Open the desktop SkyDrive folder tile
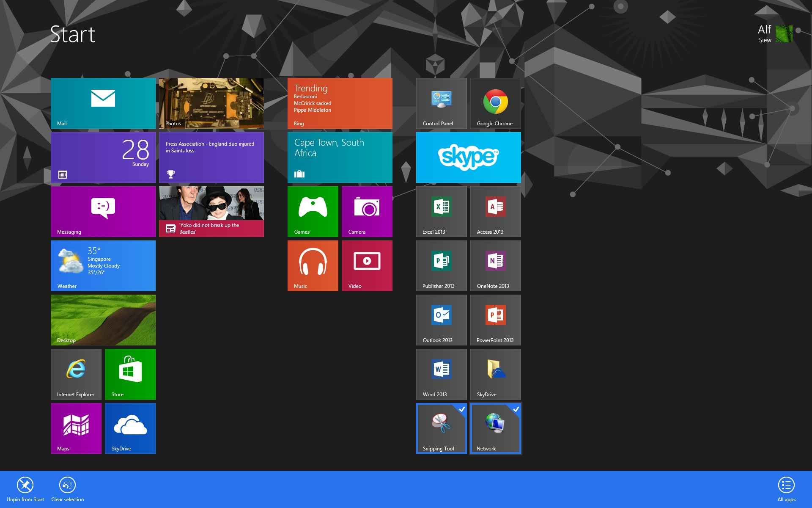The image size is (812, 508). coord(496,374)
